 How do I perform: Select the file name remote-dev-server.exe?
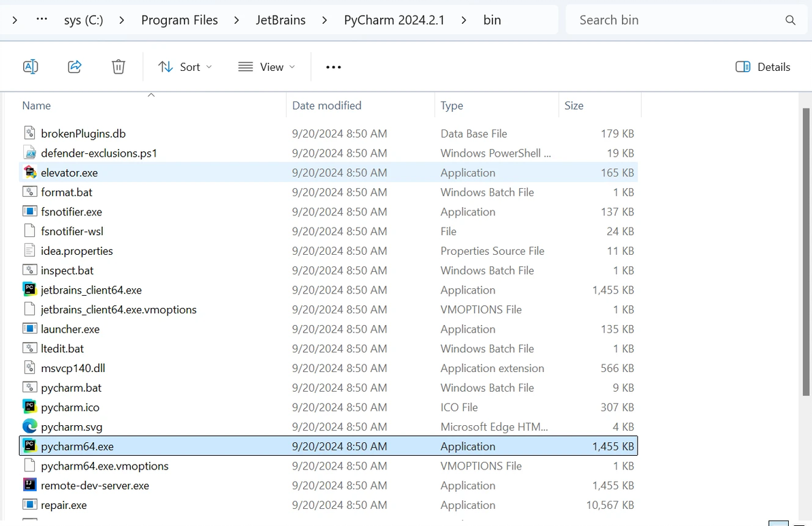click(95, 486)
